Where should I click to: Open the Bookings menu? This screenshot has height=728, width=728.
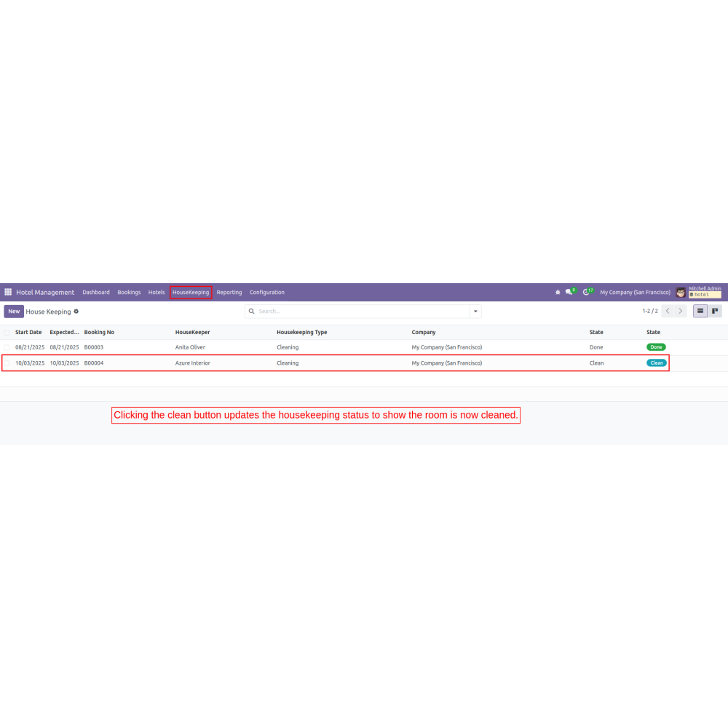coord(129,292)
